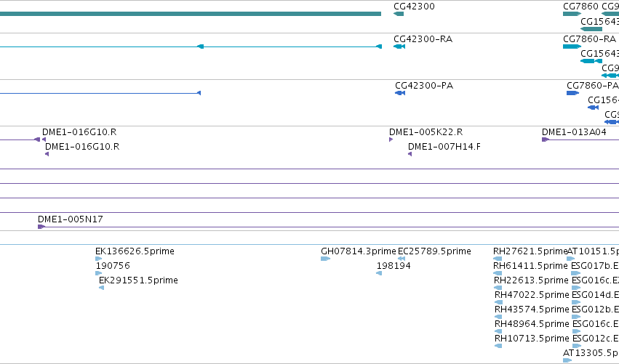Click the EK136626.5prime EST arrow
The height and width of the screenshot is (364, 619).
coord(99,259)
